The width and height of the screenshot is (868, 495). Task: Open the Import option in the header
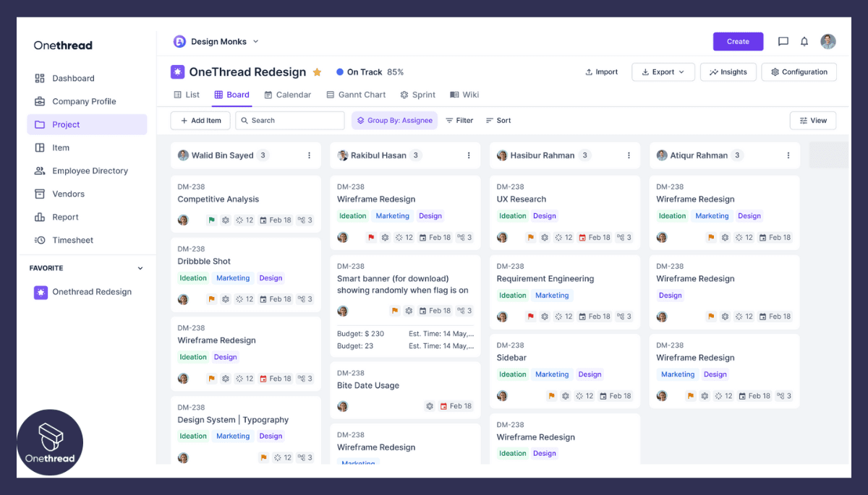[601, 72]
